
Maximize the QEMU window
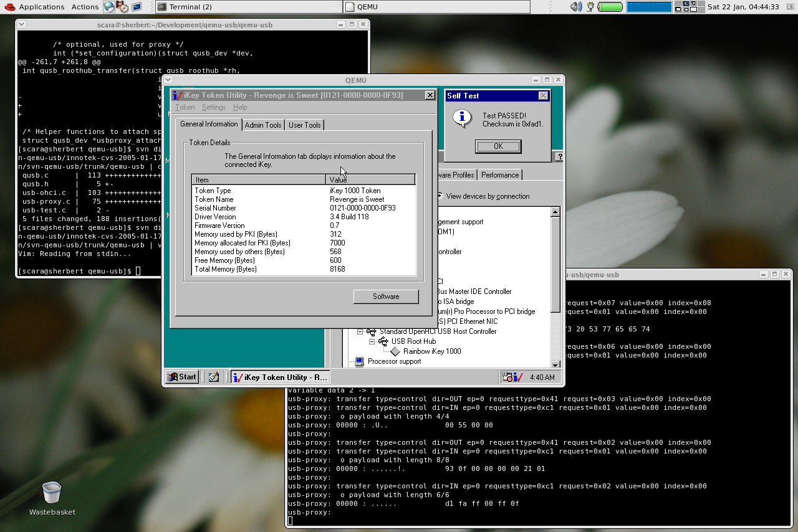pos(547,80)
